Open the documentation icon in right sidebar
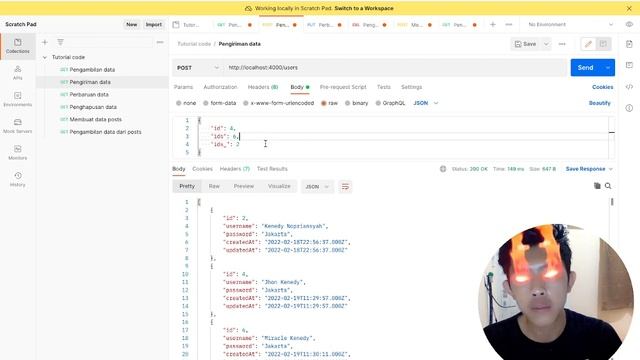Screen dimensions: 640x360 [x=629, y=44]
